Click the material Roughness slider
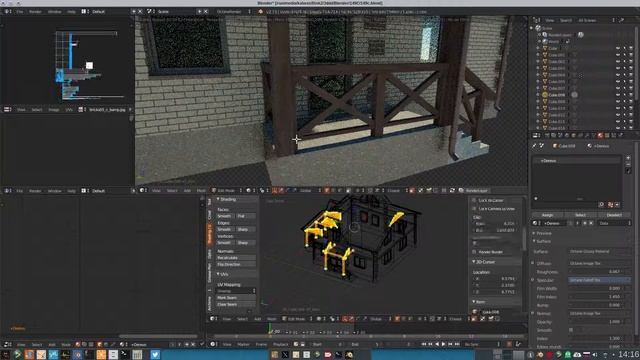This screenshot has width=640, height=360. tap(599, 272)
